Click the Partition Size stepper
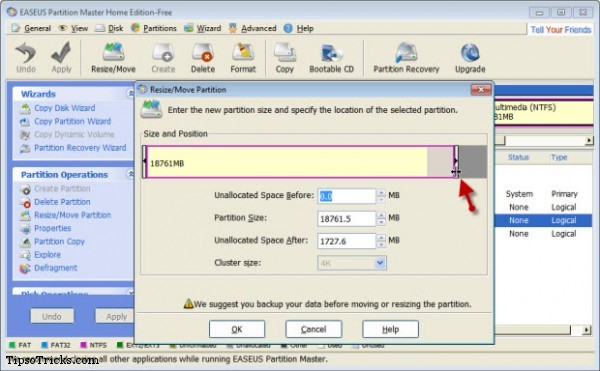 click(381, 219)
